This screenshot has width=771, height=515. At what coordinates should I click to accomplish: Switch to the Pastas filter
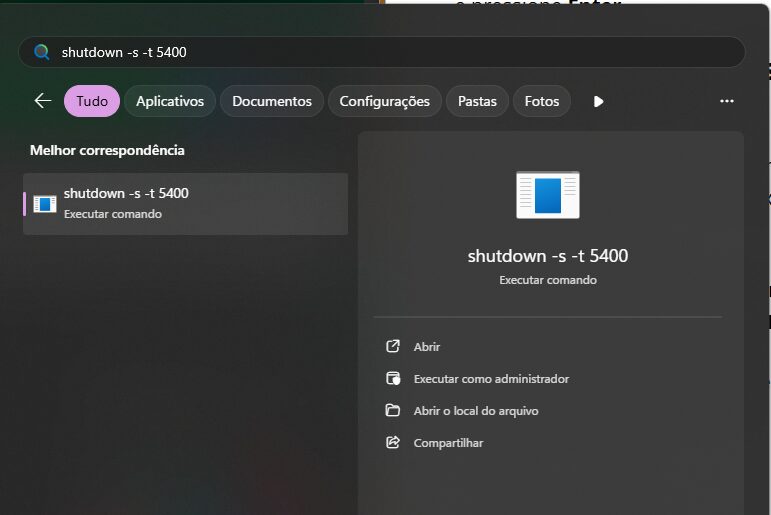[x=477, y=101]
